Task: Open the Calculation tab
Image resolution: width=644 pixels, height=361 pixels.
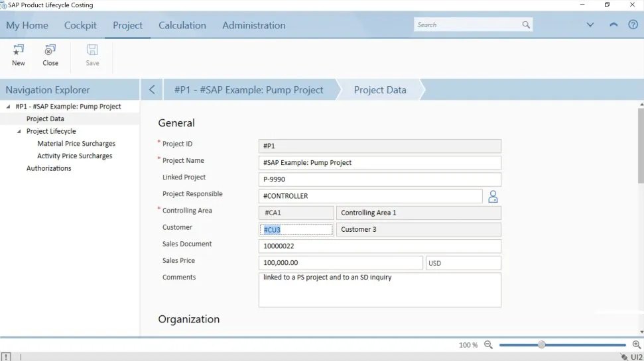Action: tap(182, 25)
